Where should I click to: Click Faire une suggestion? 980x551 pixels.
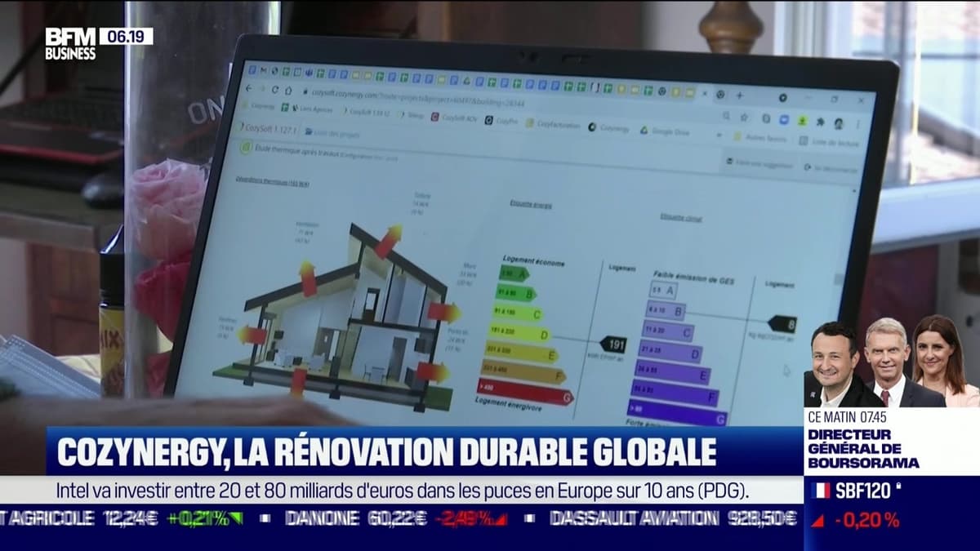(x=759, y=163)
